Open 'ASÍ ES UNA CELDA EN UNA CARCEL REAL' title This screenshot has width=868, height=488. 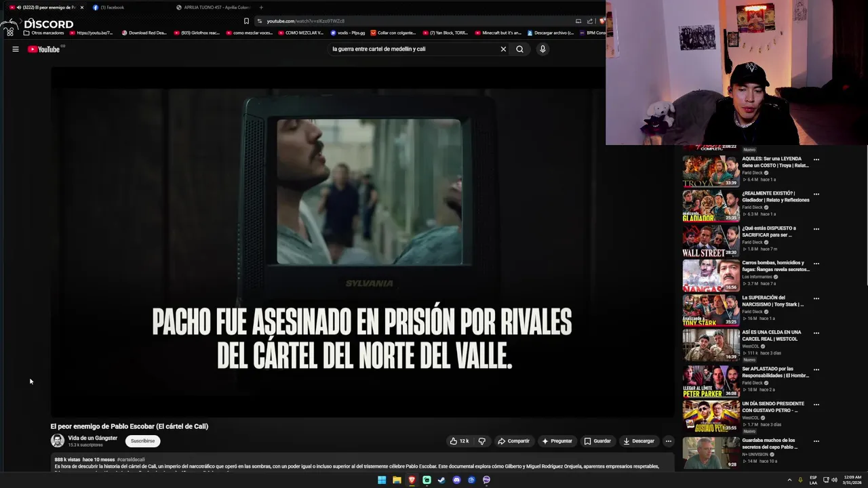(772, 335)
